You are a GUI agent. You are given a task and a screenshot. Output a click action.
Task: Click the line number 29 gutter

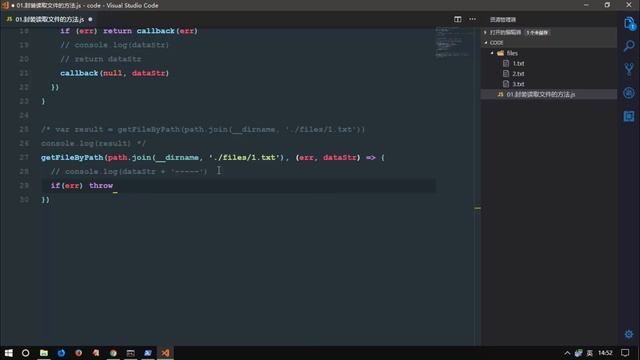click(24, 186)
